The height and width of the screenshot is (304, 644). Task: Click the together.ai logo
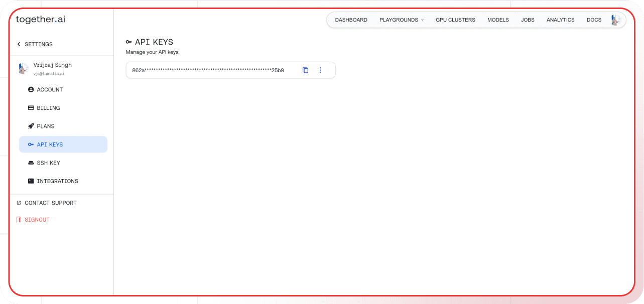coord(41,20)
